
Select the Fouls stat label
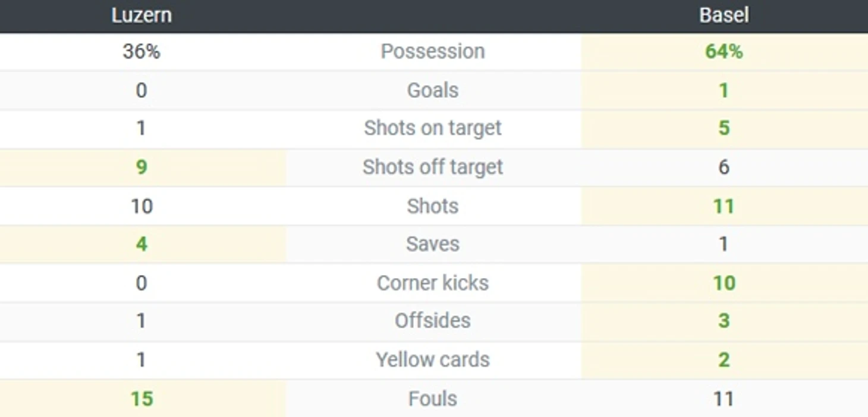pyautogui.click(x=433, y=399)
